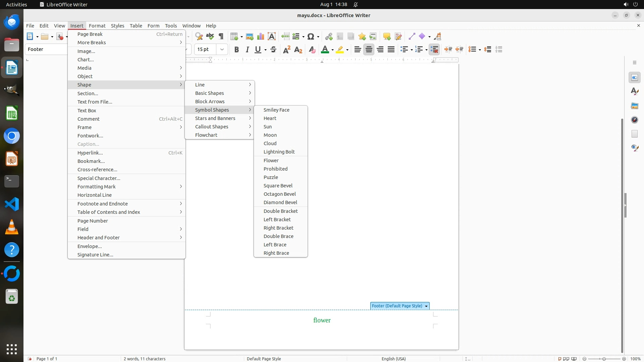The image size is (644, 362).
Task: Open Footer Default Page Style dropdown
Action: tap(426, 306)
